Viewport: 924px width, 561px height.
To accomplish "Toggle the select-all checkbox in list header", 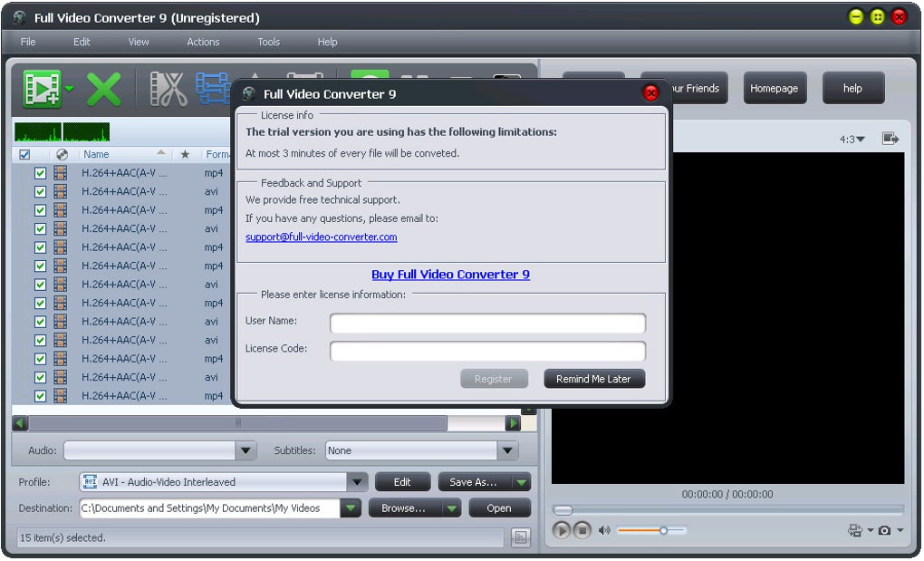I will click(24, 154).
